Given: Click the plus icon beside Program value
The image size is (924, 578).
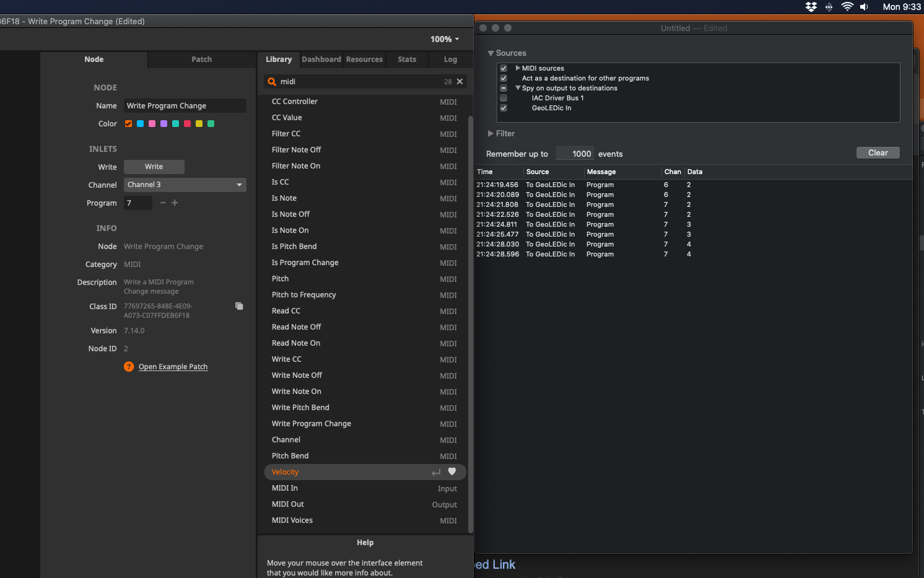Looking at the screenshot, I should tap(175, 203).
